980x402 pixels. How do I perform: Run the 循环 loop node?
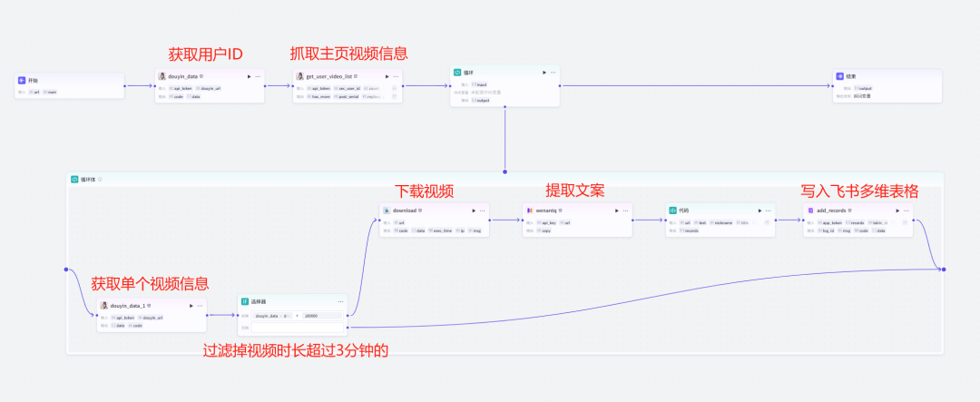point(544,73)
